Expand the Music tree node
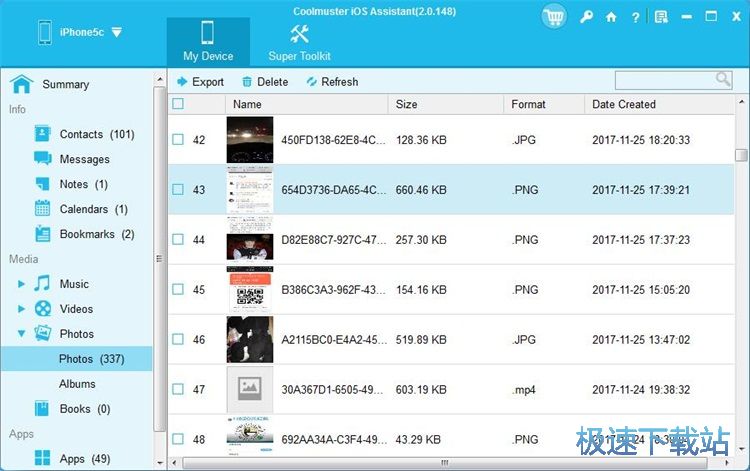The image size is (750, 471). tap(21, 284)
